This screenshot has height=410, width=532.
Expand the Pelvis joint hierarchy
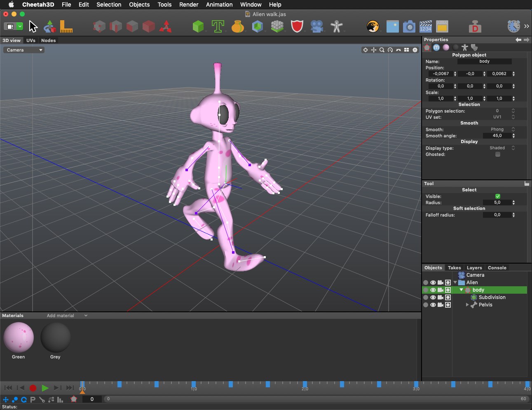(467, 305)
